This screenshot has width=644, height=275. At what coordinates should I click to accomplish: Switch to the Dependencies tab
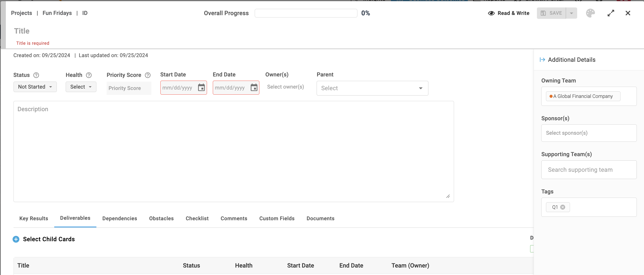120,218
